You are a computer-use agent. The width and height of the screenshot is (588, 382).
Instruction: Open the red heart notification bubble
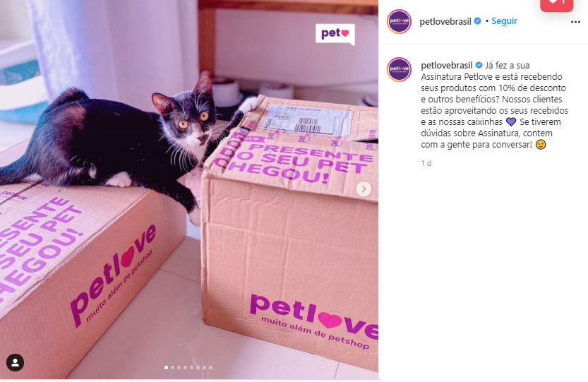(x=556, y=4)
